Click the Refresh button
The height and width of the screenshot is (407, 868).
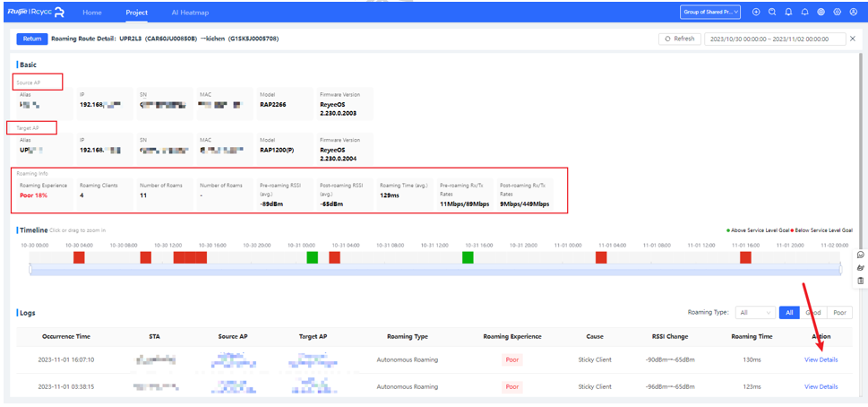[680, 39]
